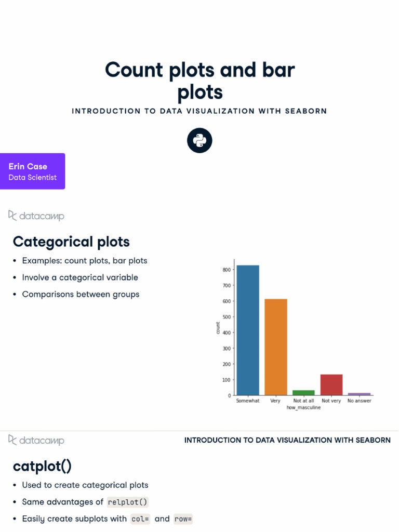Click the DataCamp logo above Categorical plots heading
The width and height of the screenshot is (399, 532).
[36, 216]
